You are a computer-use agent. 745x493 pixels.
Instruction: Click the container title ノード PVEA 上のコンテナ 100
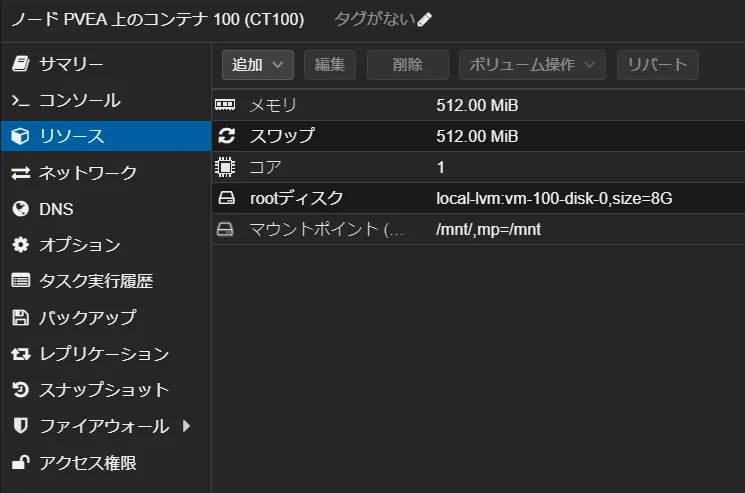158,19
